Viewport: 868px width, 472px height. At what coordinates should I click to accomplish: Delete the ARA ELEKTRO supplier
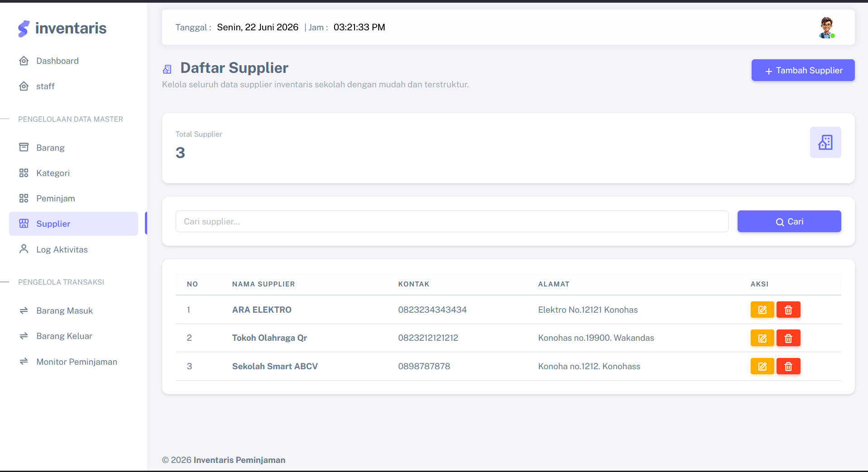pyautogui.click(x=788, y=310)
